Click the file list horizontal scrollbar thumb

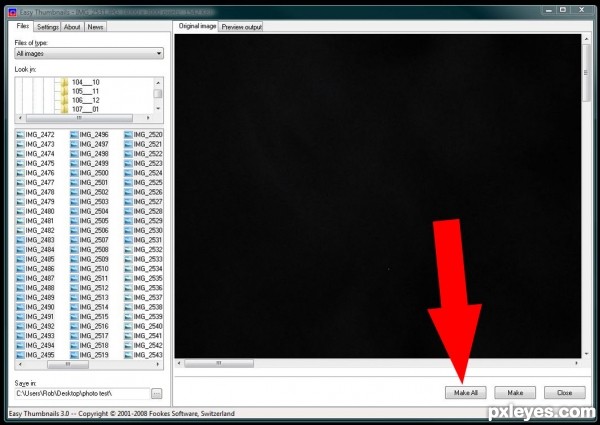tap(68, 364)
